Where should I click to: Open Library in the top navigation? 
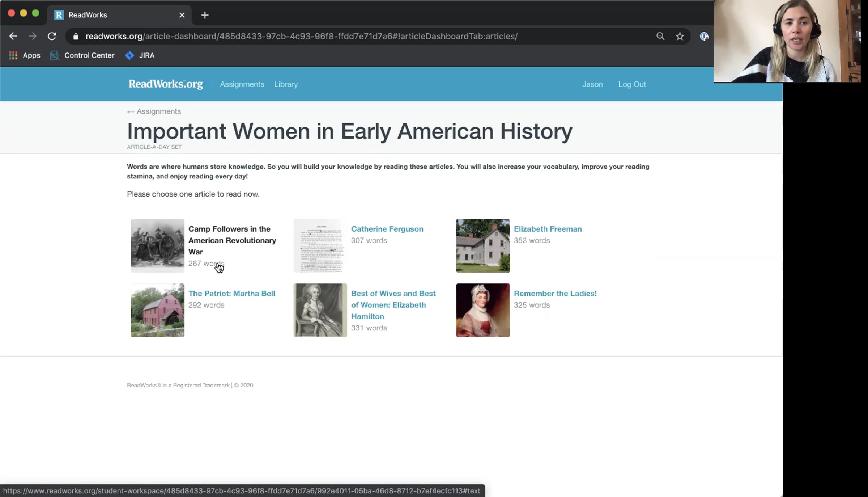pyautogui.click(x=286, y=84)
